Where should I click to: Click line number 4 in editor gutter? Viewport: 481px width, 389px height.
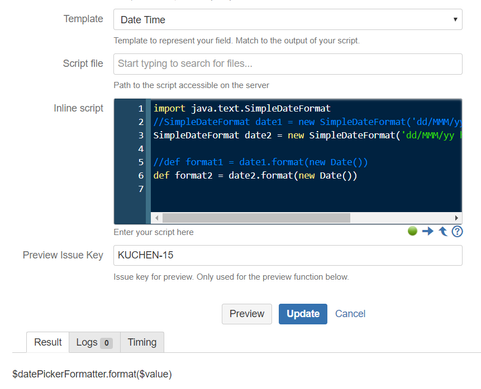141,149
